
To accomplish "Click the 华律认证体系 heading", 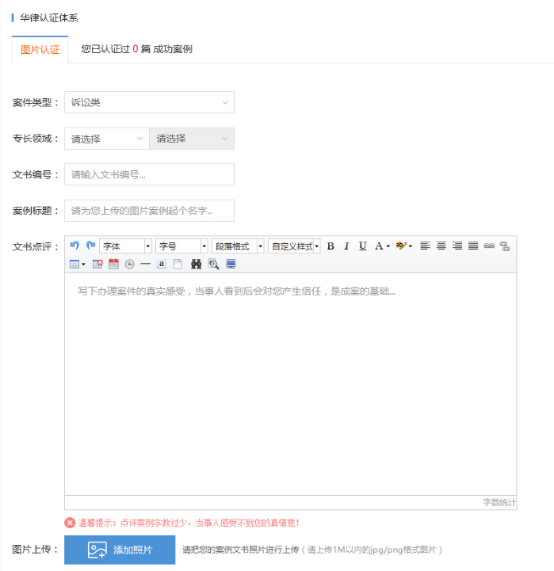I will (x=49, y=18).
